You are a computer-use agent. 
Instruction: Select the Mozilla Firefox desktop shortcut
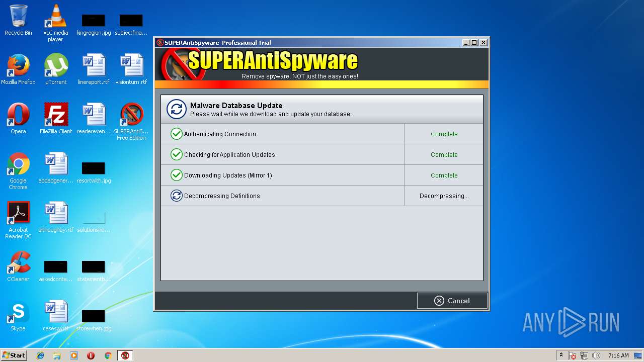[x=18, y=69]
